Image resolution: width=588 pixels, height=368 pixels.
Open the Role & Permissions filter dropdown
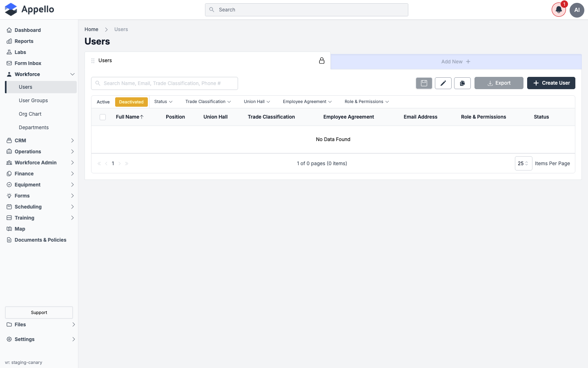click(x=367, y=102)
